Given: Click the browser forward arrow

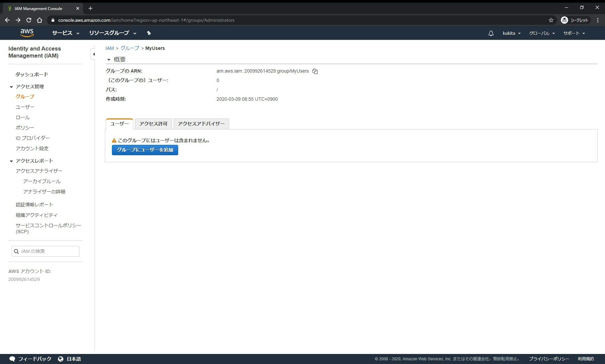Looking at the screenshot, I should (x=18, y=20).
